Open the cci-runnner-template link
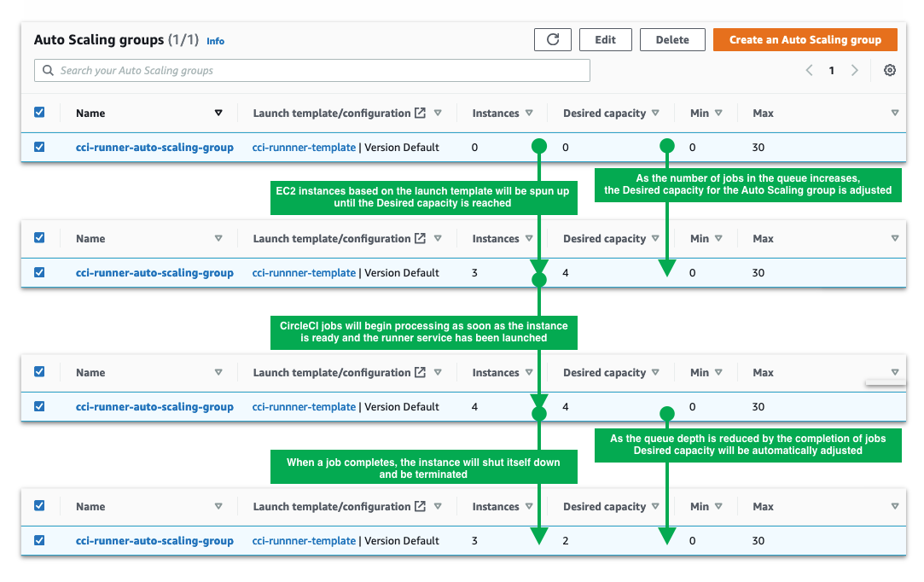Viewport: 924px width, 582px height. click(x=303, y=147)
